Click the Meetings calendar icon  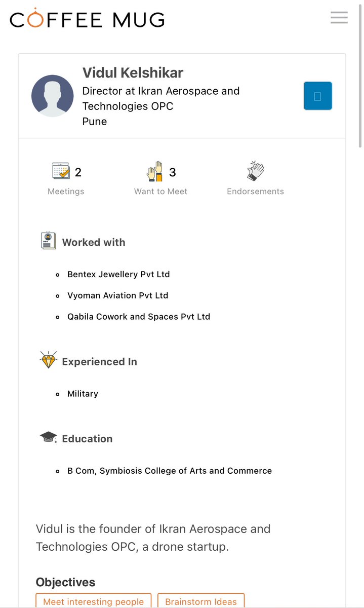(x=61, y=171)
